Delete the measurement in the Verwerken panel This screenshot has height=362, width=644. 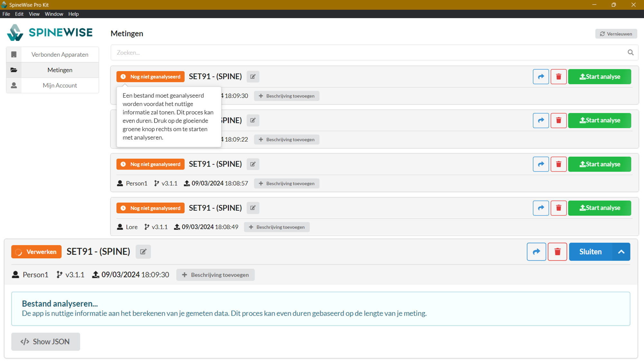tap(557, 252)
